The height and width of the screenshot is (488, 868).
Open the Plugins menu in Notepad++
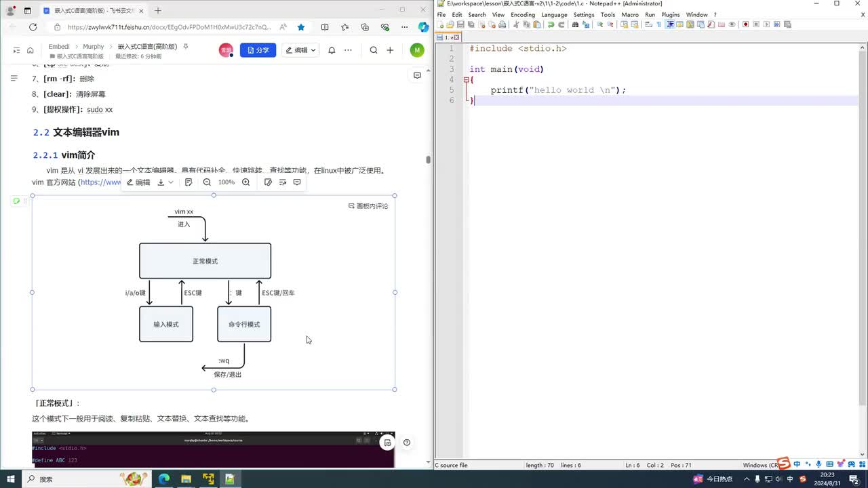click(x=670, y=14)
